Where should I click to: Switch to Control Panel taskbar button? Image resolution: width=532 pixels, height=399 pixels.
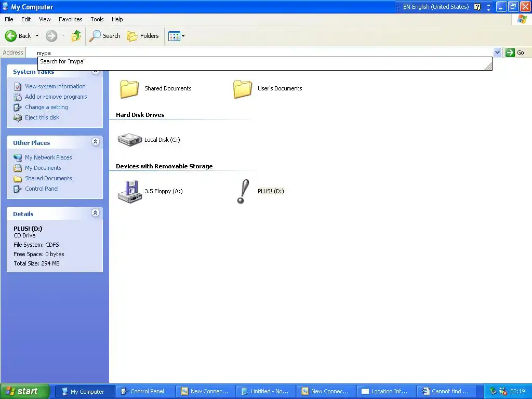[x=145, y=392]
